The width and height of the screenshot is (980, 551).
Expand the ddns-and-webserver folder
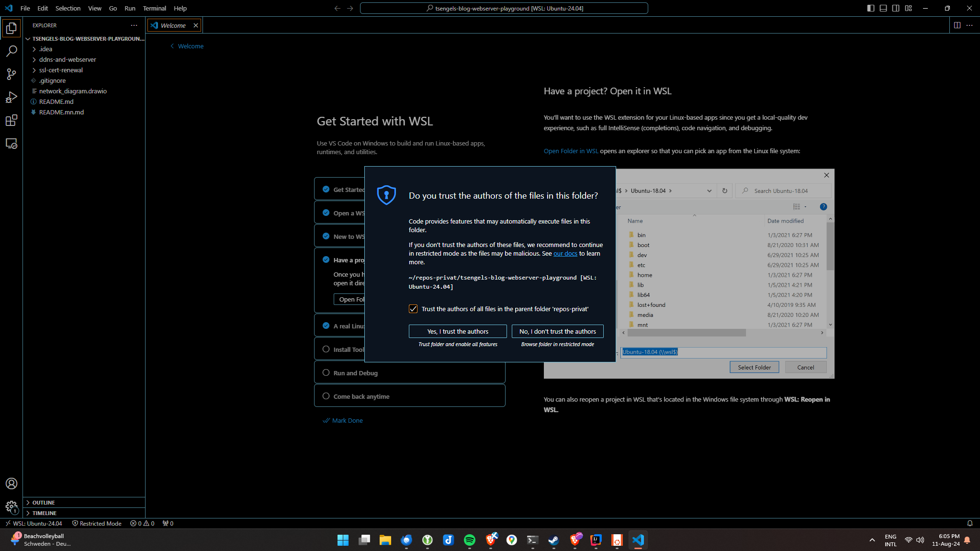(84, 59)
